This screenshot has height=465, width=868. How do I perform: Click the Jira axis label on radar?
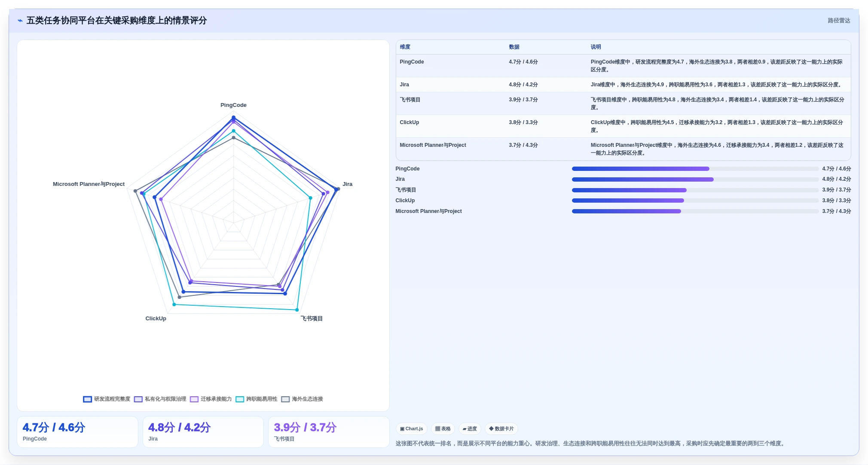point(347,184)
